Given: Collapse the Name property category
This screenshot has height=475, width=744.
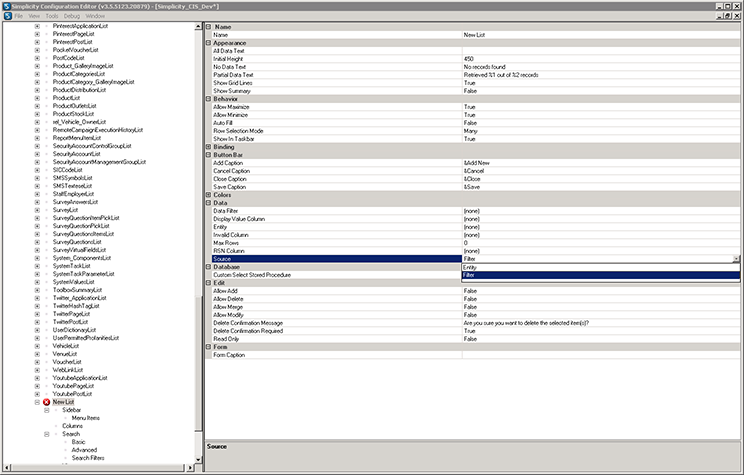Looking at the screenshot, I should pyautogui.click(x=208, y=27).
